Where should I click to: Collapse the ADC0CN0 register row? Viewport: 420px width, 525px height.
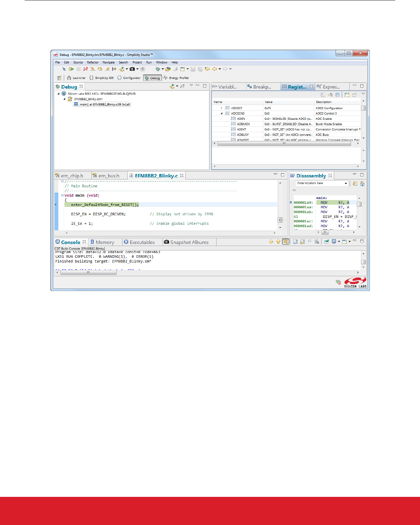point(222,114)
